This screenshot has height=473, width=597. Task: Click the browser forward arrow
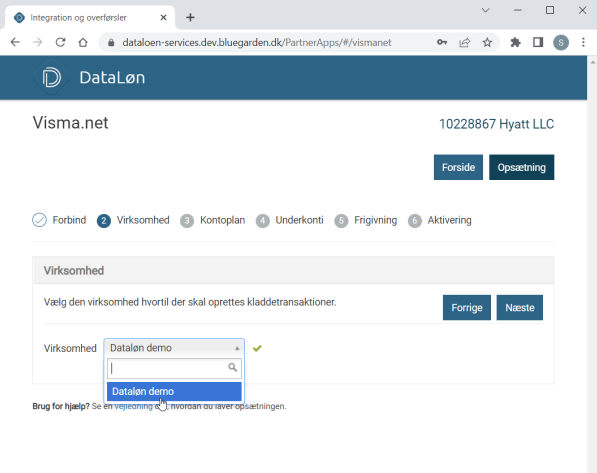38,42
